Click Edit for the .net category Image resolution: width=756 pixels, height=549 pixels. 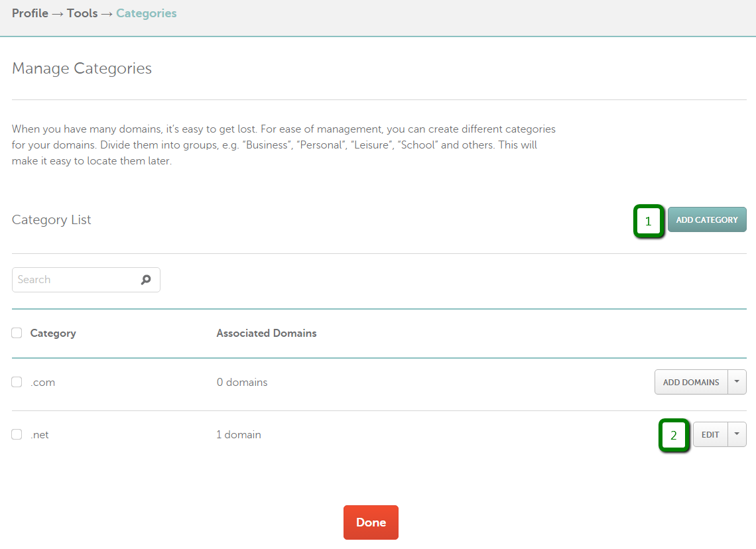click(710, 434)
